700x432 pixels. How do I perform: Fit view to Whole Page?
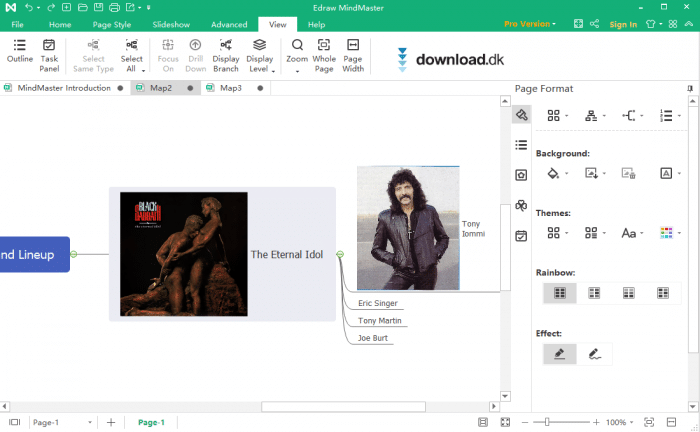324,56
